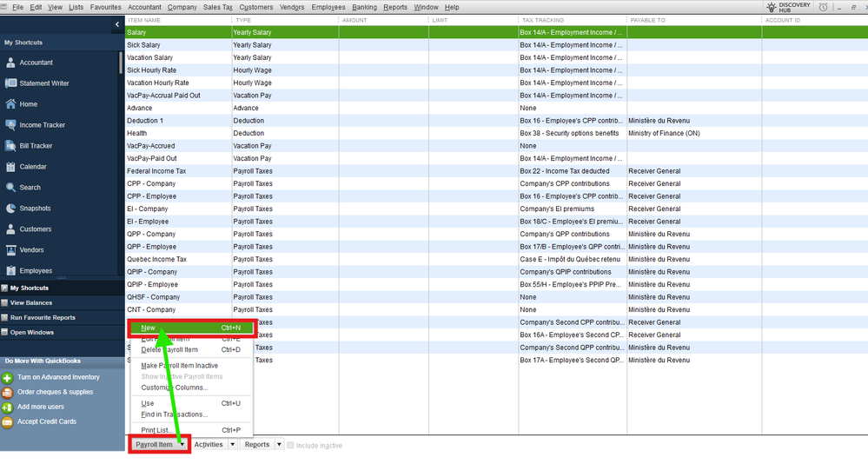Click the Home icon in shortcuts
Image resolution: width=868 pixels, height=464 pixels.
(10, 104)
